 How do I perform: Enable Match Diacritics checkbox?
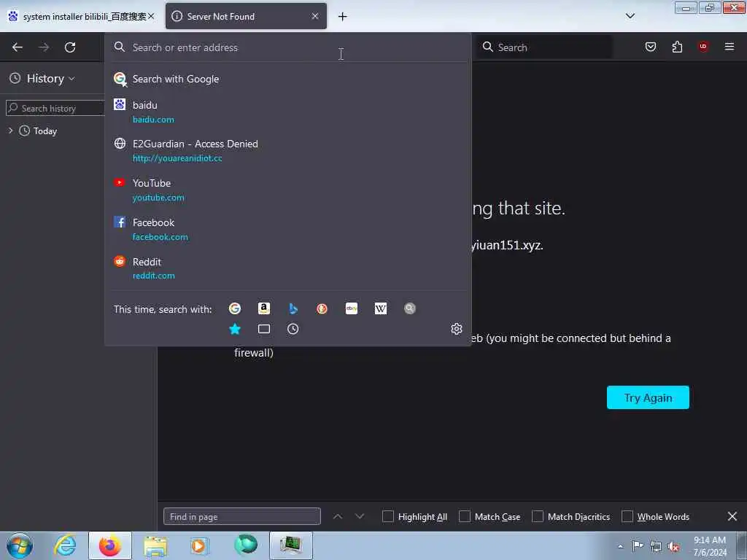tap(538, 517)
